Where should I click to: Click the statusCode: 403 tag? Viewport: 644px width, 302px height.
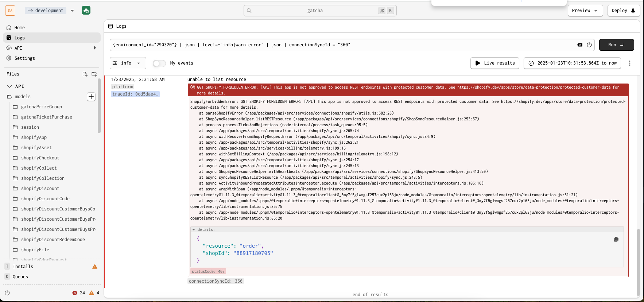208,271
